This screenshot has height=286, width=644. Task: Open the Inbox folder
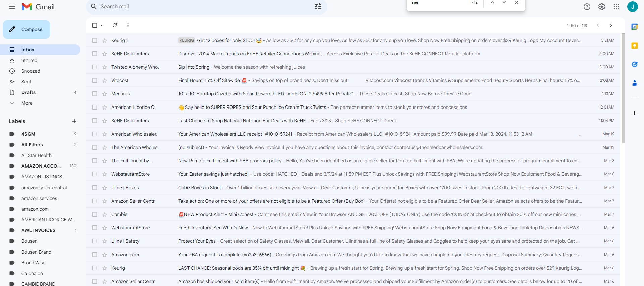(x=40, y=50)
